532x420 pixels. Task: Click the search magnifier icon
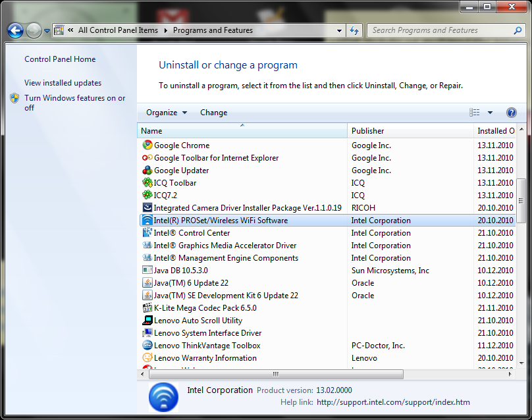[x=518, y=30]
